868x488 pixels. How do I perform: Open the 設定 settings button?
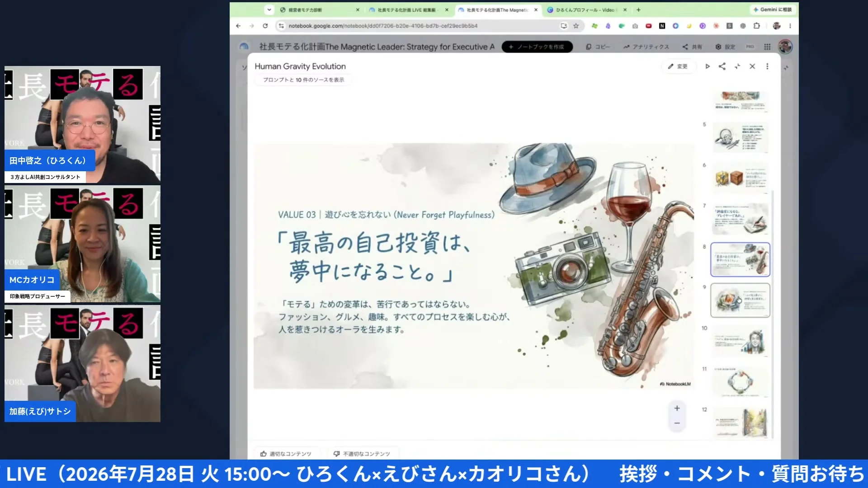pos(725,47)
